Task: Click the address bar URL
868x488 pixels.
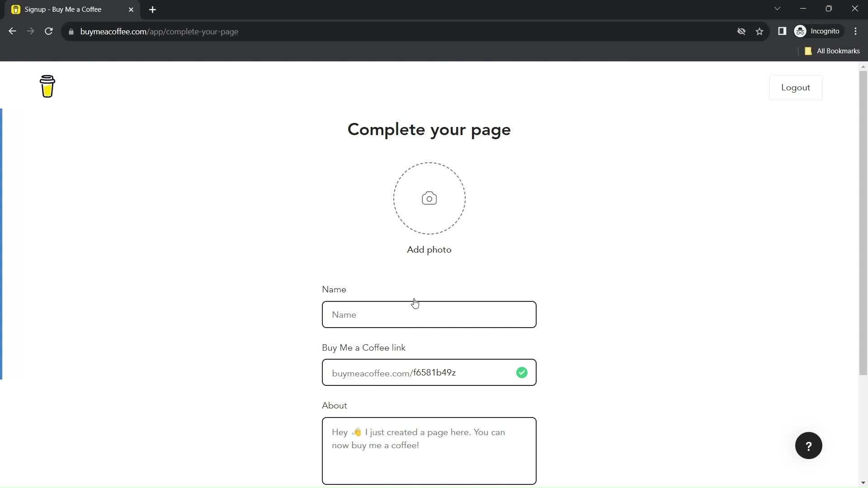Action: coord(159,32)
